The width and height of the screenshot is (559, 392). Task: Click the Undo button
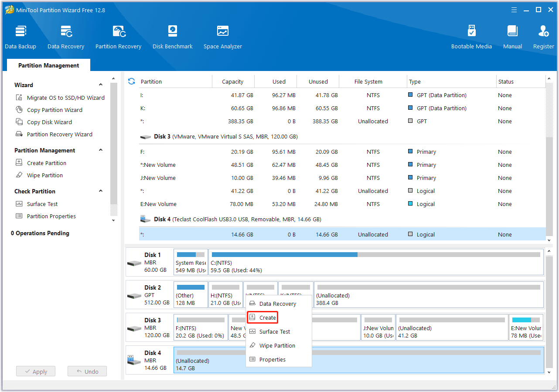coord(87,372)
